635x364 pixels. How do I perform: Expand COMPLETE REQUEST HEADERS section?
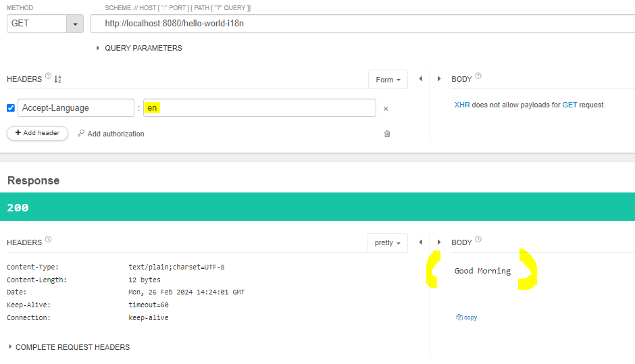point(69,347)
